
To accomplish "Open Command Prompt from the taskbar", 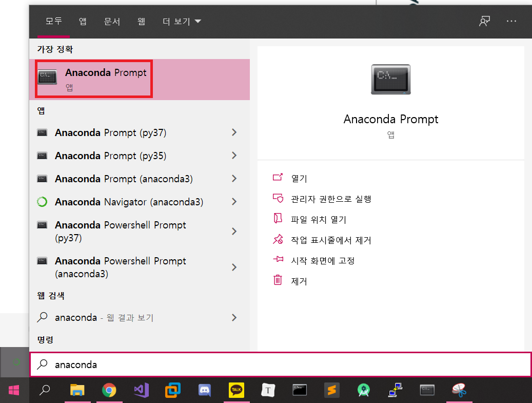I will click(300, 390).
